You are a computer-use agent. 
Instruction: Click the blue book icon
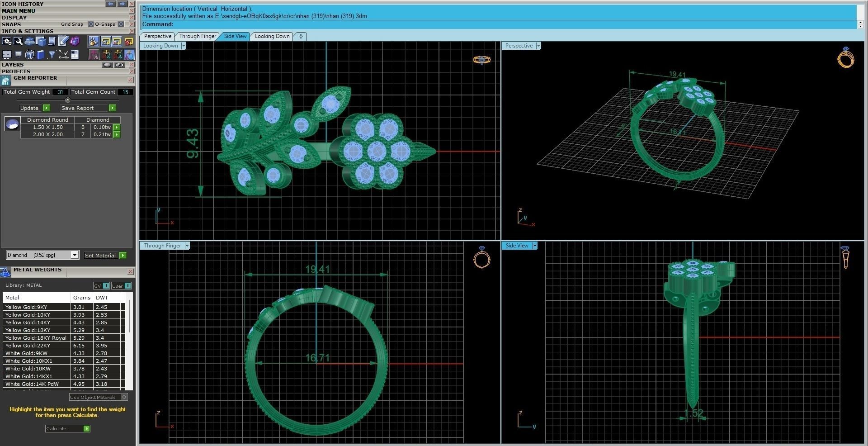[x=41, y=55]
